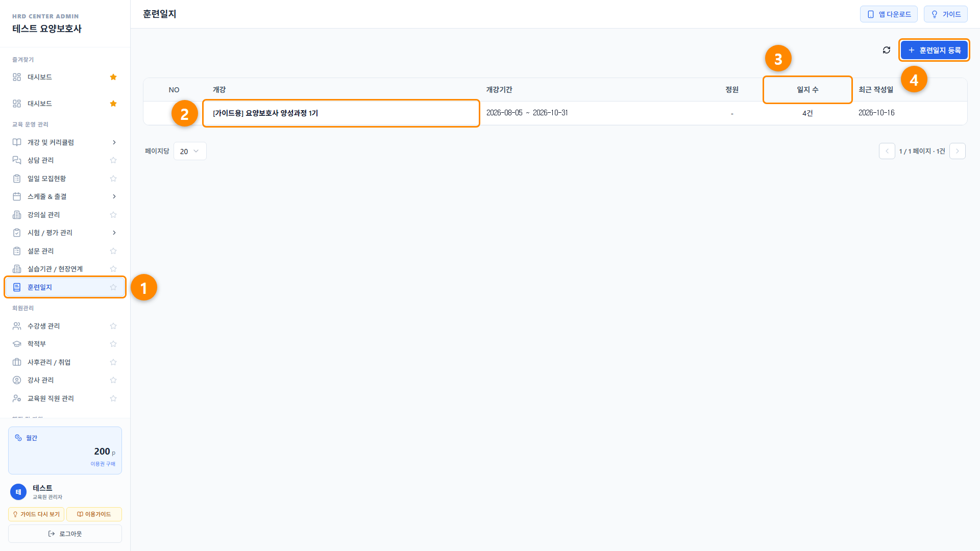Open 강의실 관리 menu item
Image resolution: width=980 pixels, height=551 pixels.
[65, 215]
